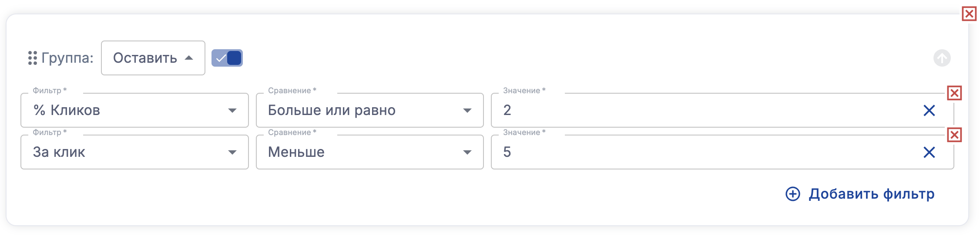Click the grey up-arrow move group icon
The width and height of the screenshot is (980, 237).
(942, 58)
